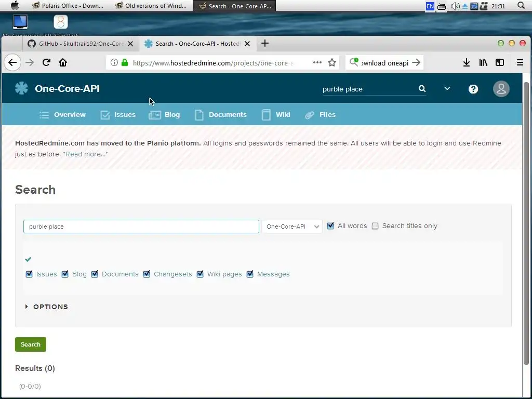Viewport: 532px width, 399px height.
Task: Go to the Files tab
Action: click(x=320, y=115)
